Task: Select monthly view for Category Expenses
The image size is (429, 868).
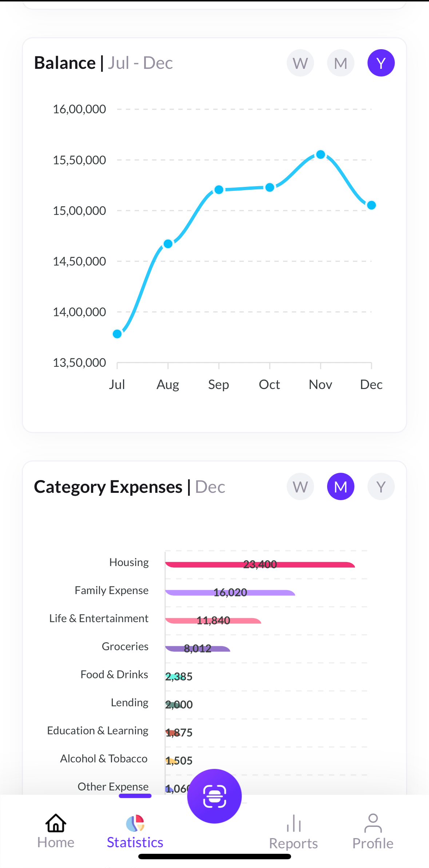Action: (341, 487)
